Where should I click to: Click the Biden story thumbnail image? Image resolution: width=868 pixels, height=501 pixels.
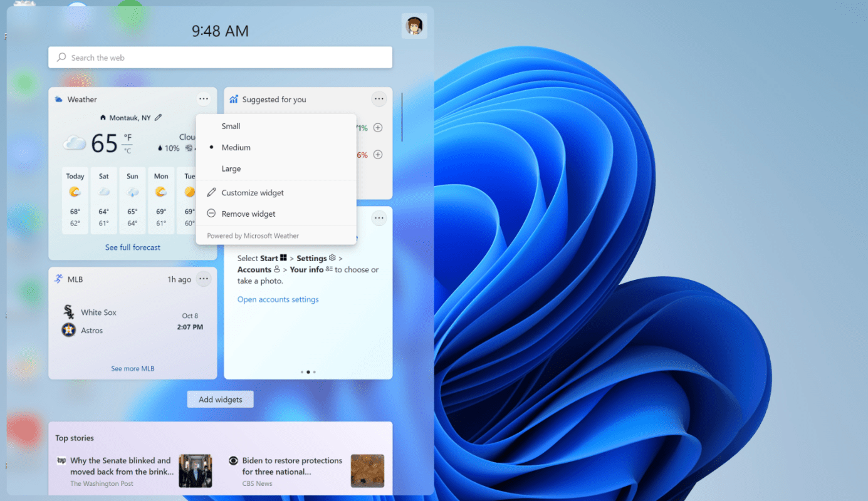(367, 471)
